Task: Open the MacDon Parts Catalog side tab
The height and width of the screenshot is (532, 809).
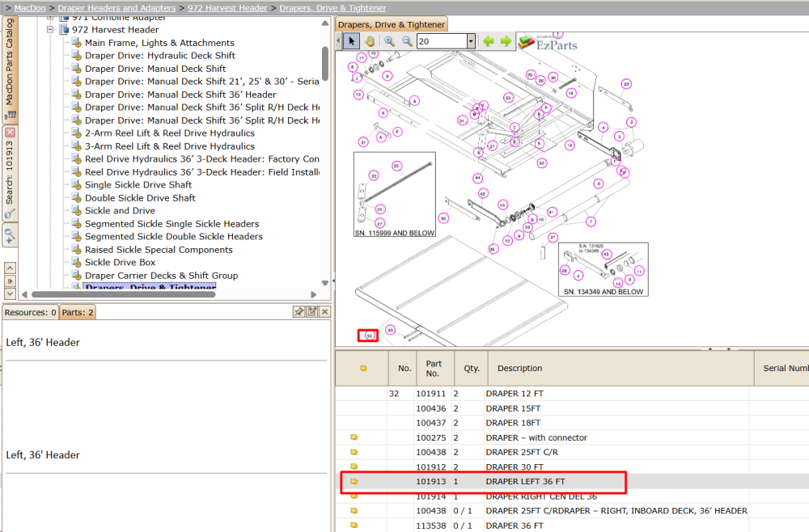Action: [x=10, y=70]
